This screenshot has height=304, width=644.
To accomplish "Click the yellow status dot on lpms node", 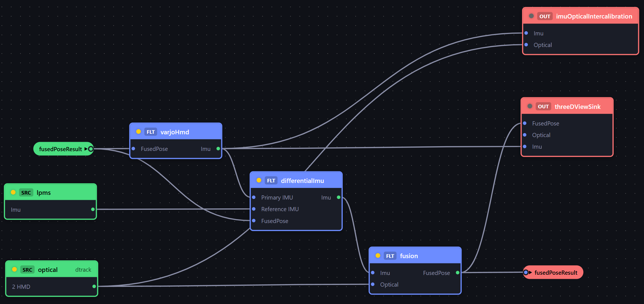I will [x=13, y=192].
